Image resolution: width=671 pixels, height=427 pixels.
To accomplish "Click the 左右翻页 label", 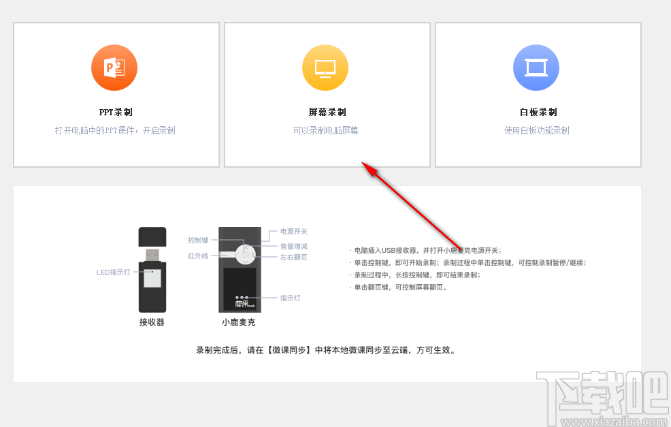I will click(294, 257).
